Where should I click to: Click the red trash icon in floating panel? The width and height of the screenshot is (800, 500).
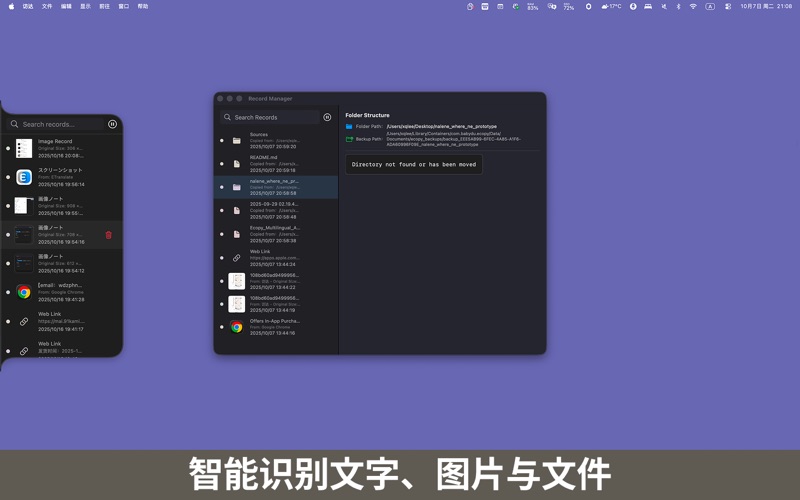109,235
